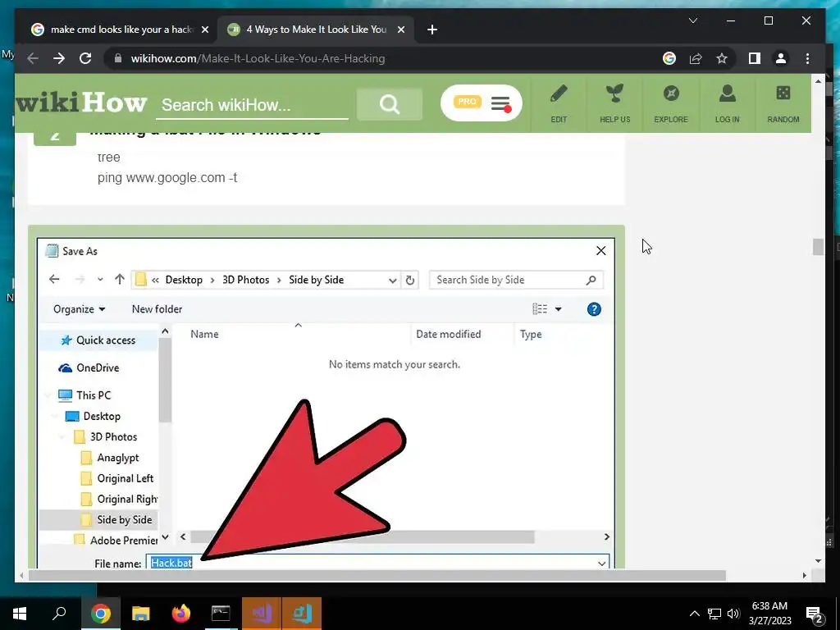
Task: Click the page horizontal scrollbar
Action: (x=377, y=575)
